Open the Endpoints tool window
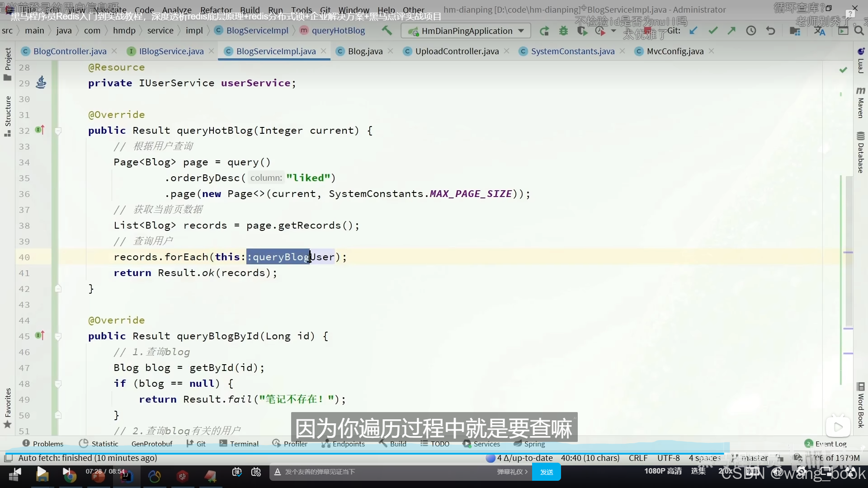Image resolution: width=868 pixels, height=488 pixels. (344, 444)
